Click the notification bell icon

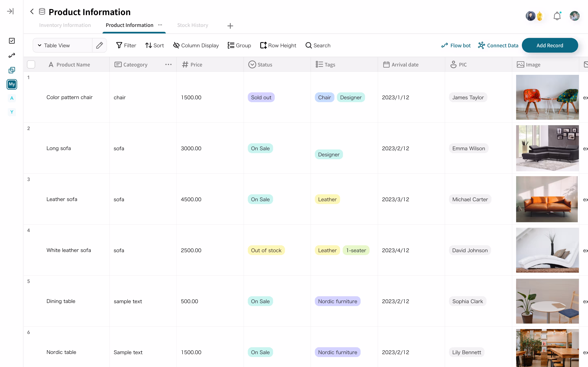tap(557, 16)
